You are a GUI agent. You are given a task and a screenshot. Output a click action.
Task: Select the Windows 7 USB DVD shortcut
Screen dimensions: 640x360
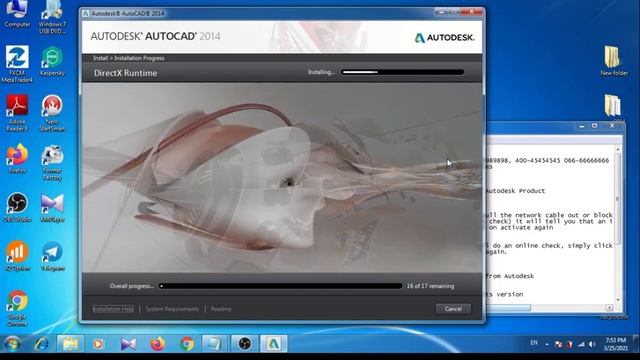[x=52, y=17]
